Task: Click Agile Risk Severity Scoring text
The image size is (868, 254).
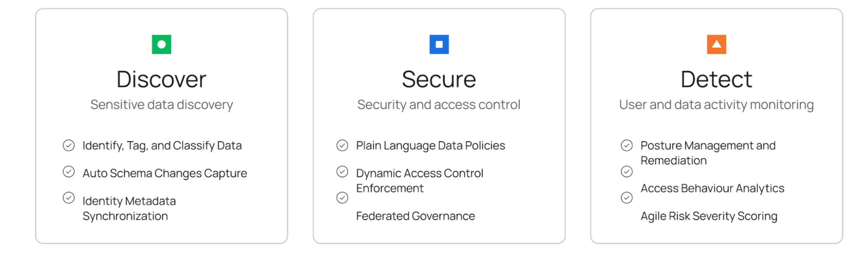Action: (709, 216)
